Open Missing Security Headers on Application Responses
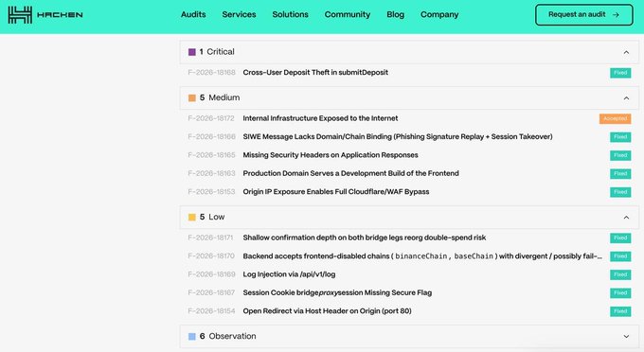This screenshot has height=352, width=644. coord(331,155)
